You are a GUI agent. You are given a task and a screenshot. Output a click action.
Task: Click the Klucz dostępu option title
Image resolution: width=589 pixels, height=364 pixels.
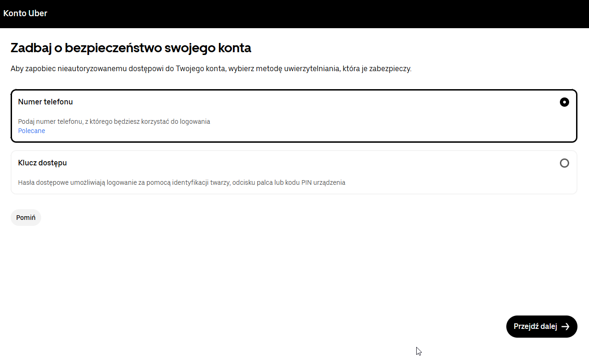click(x=43, y=163)
